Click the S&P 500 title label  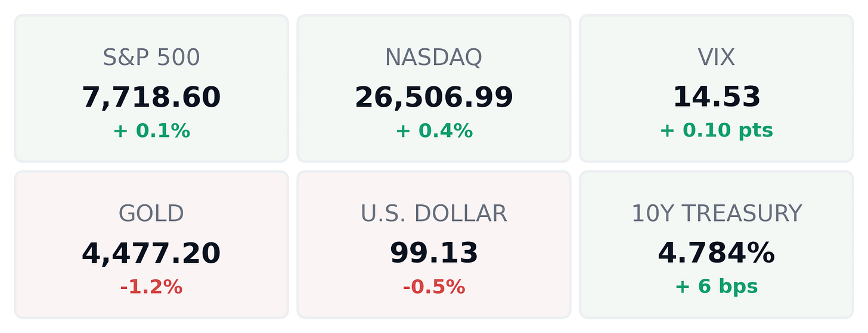coord(151,58)
